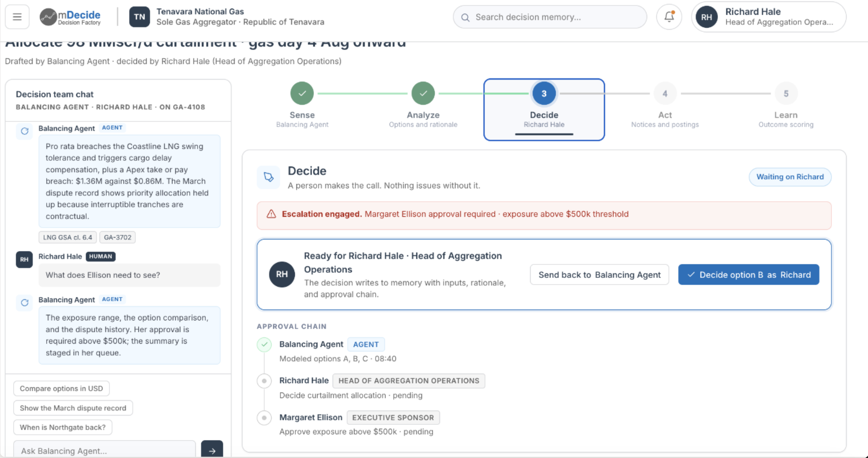Open the LNG GSA cl. 6.4 reference chip
The width and height of the screenshot is (868, 458).
(67, 237)
